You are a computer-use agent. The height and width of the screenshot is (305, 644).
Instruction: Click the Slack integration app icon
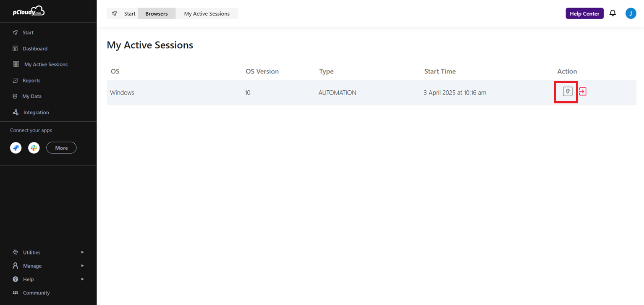tap(34, 148)
